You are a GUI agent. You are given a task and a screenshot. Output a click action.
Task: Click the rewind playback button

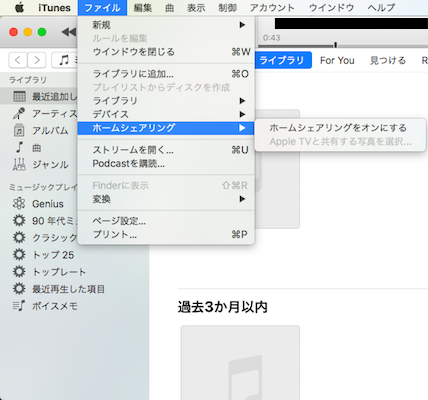69,32
